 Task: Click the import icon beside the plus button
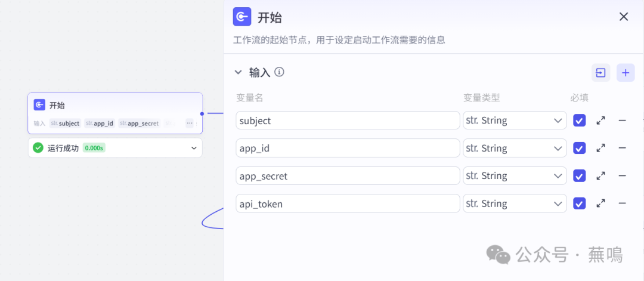tap(600, 73)
